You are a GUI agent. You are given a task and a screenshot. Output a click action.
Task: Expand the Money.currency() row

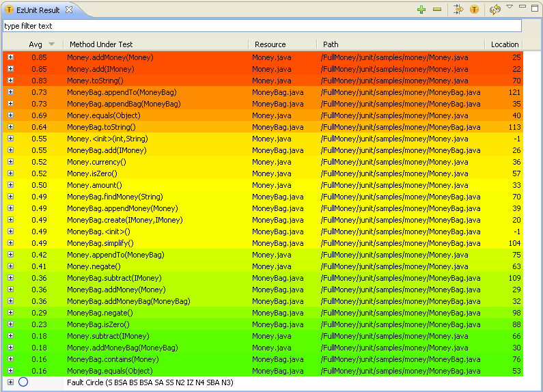[11, 162]
